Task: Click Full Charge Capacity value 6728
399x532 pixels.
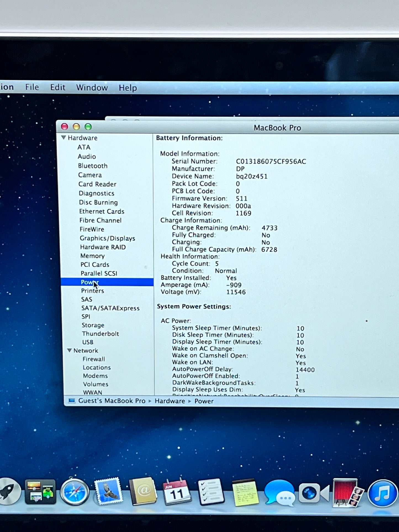Action: pos(269,250)
